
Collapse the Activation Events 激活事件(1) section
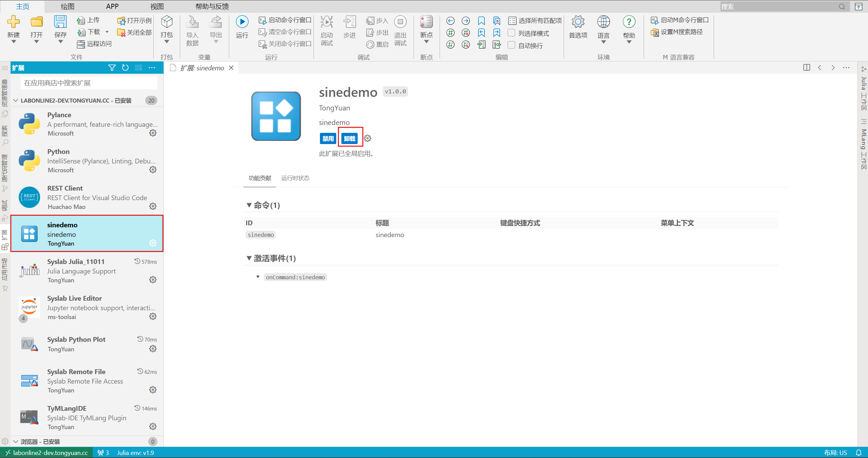[249, 258]
